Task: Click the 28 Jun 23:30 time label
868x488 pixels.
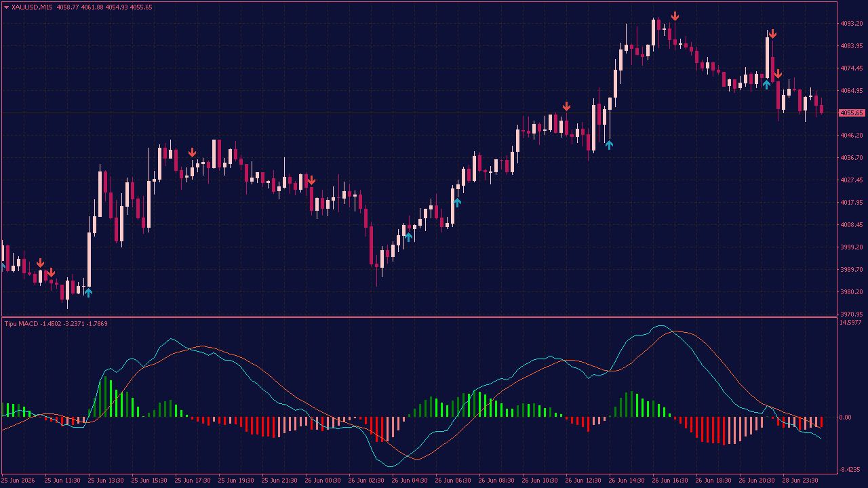Action: tap(800, 481)
